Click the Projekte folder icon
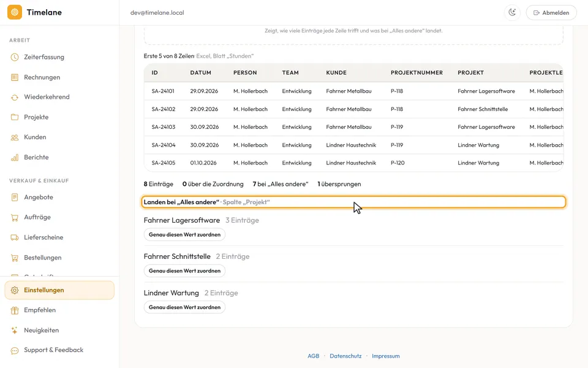The width and height of the screenshot is (588, 368). (x=15, y=117)
